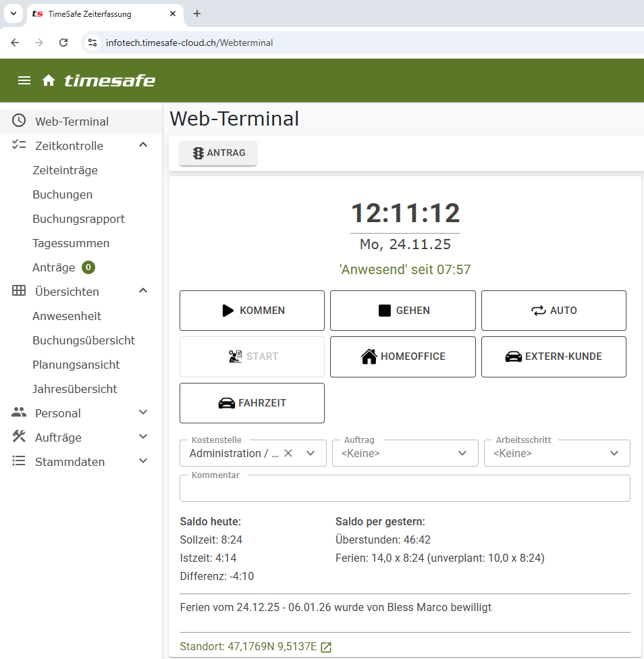Click the site information icon in the address bar
The image size is (644, 659).
[92, 42]
